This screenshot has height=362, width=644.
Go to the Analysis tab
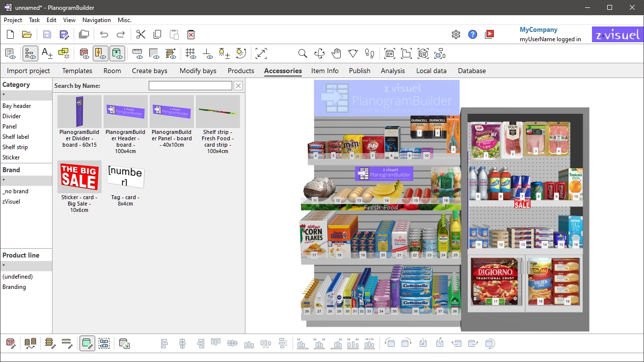(x=393, y=71)
